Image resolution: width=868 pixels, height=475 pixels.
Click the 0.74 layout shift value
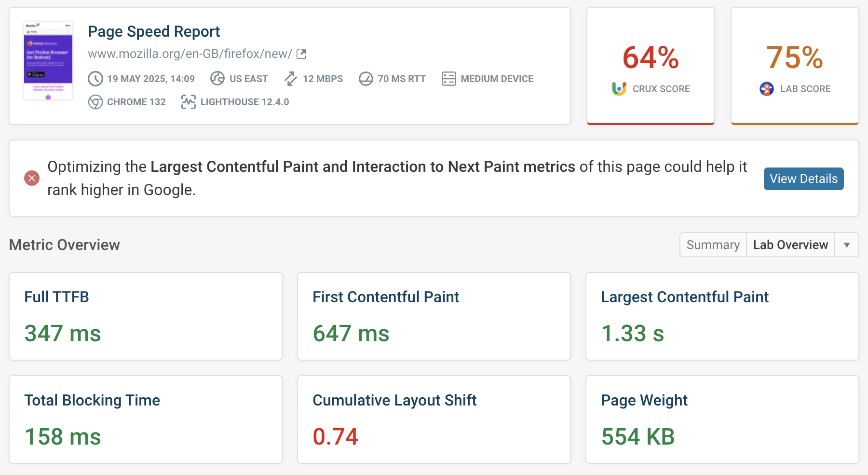[x=336, y=437]
